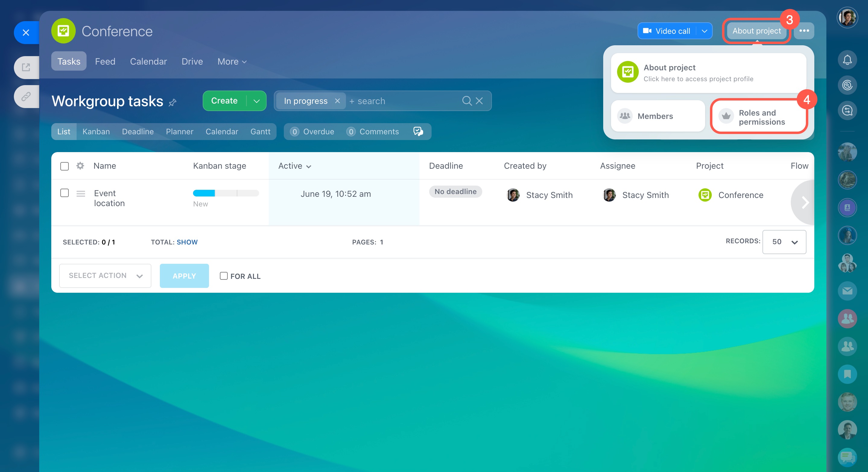Click the mail icon in the sidebar

pos(847,291)
